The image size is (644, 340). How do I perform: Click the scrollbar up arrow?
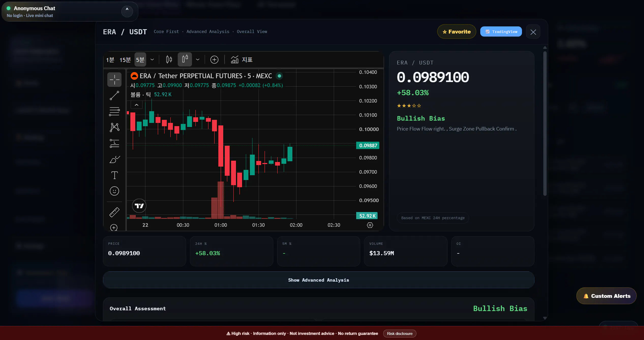tap(545, 47)
